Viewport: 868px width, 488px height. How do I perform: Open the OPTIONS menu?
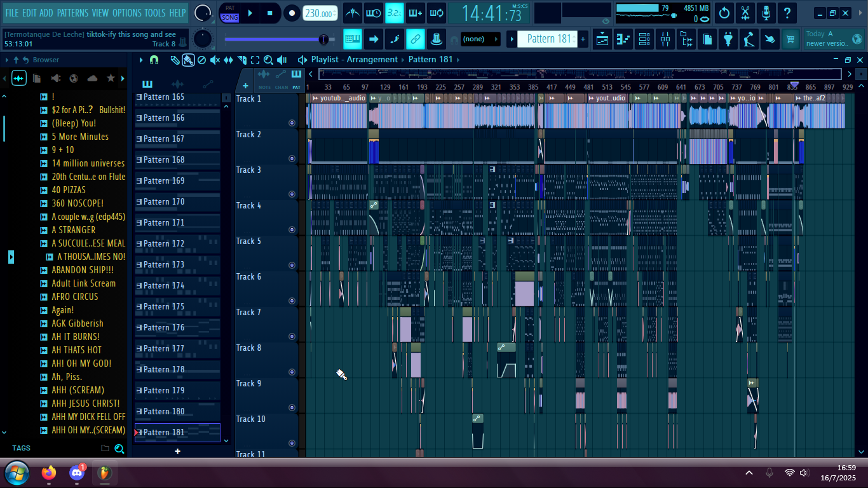point(126,13)
